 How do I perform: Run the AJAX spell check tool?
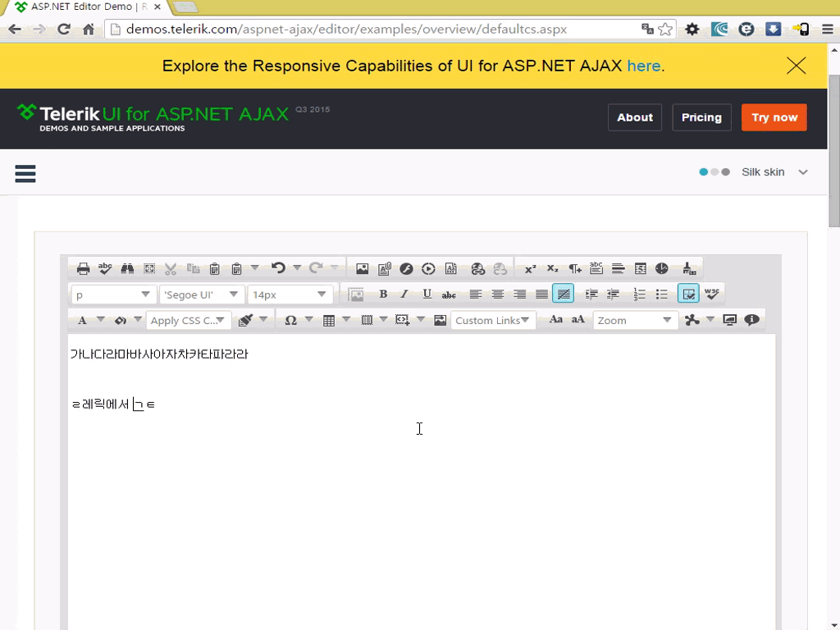coord(105,268)
